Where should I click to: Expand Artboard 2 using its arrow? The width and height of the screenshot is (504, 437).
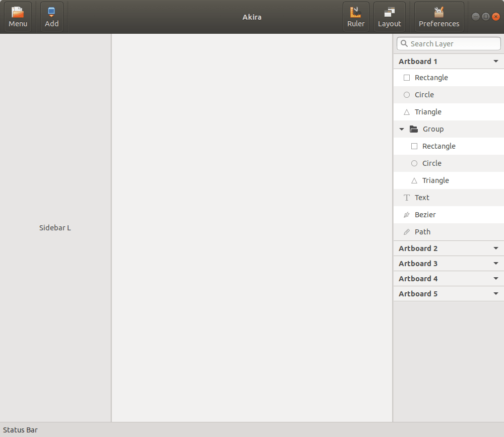click(495, 248)
